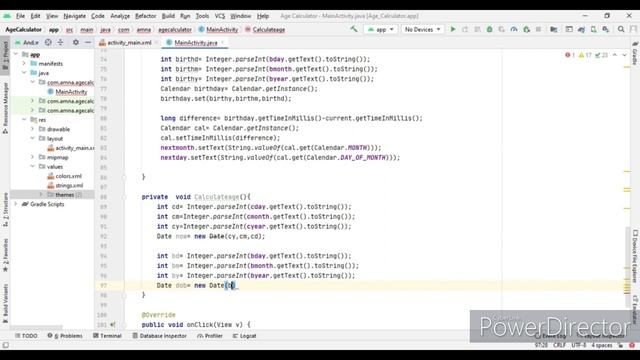Expand the mipmap folder
The height and width of the screenshot is (360, 640).
click(x=33, y=157)
